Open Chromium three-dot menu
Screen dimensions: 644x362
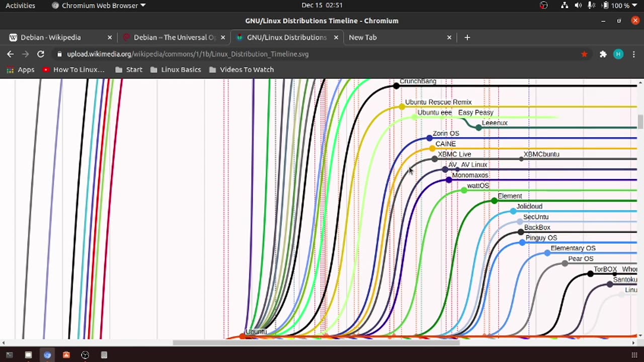[x=634, y=54]
